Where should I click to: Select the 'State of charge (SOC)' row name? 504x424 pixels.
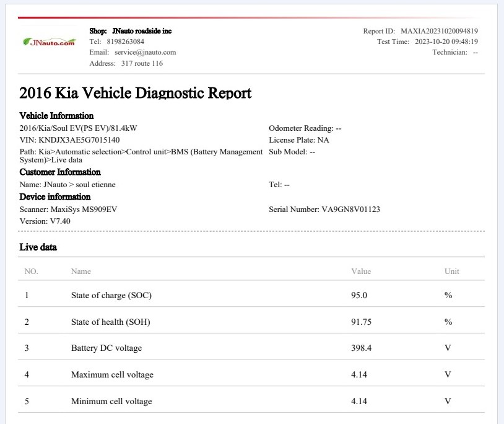point(111,295)
